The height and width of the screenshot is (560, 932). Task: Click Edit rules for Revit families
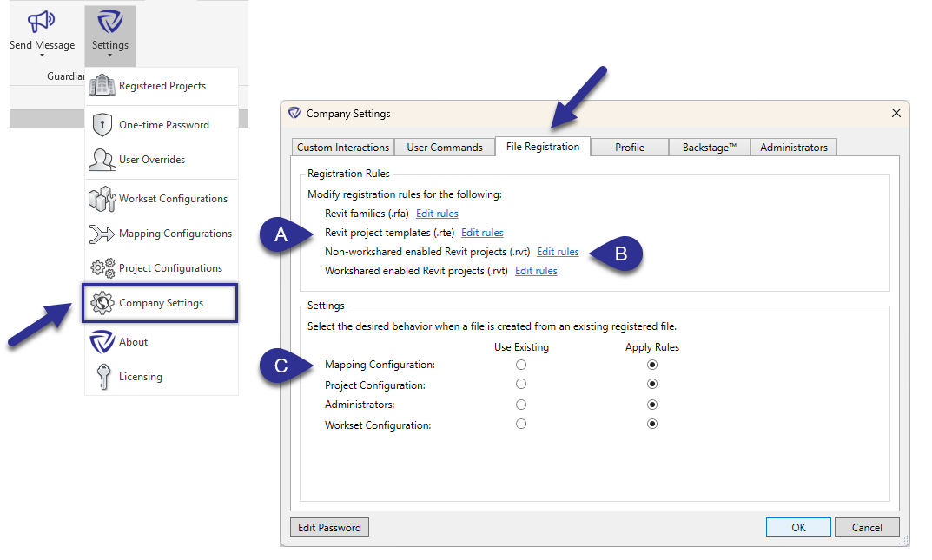click(x=437, y=213)
